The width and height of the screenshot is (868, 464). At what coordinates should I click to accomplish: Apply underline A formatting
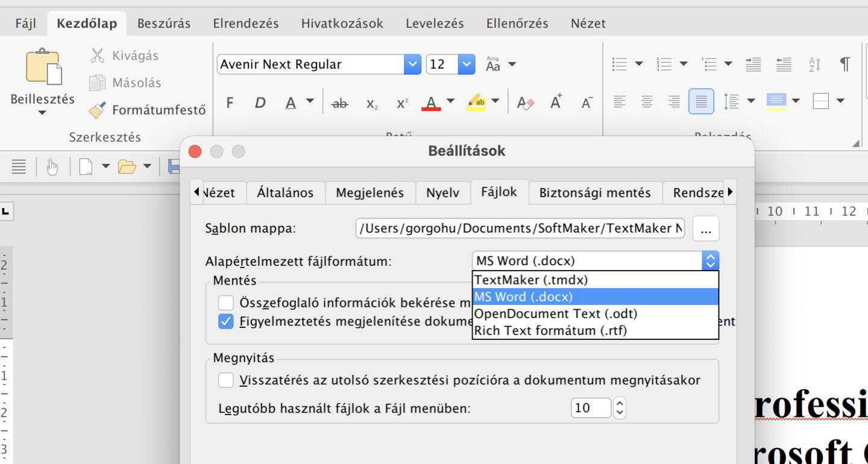tap(291, 103)
